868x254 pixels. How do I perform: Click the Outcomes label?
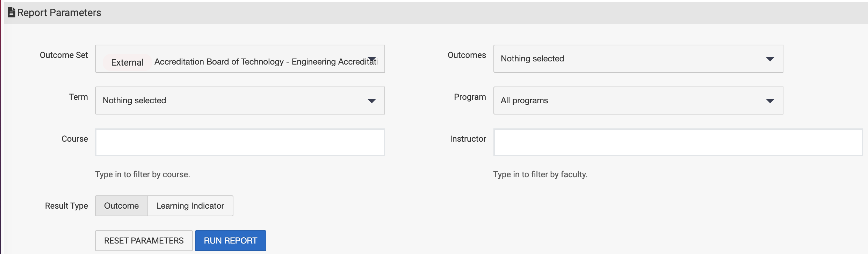point(467,55)
